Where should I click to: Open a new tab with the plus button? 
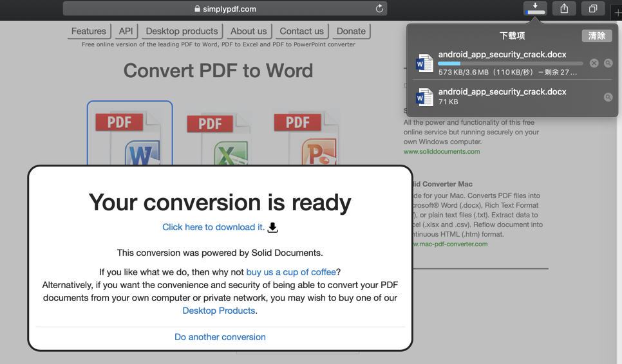coord(617,13)
